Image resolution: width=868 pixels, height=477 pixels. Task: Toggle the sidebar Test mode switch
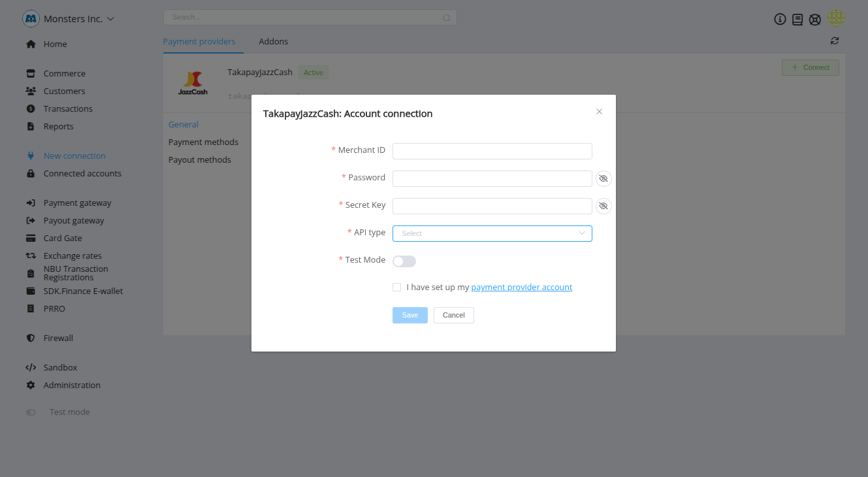click(x=31, y=412)
